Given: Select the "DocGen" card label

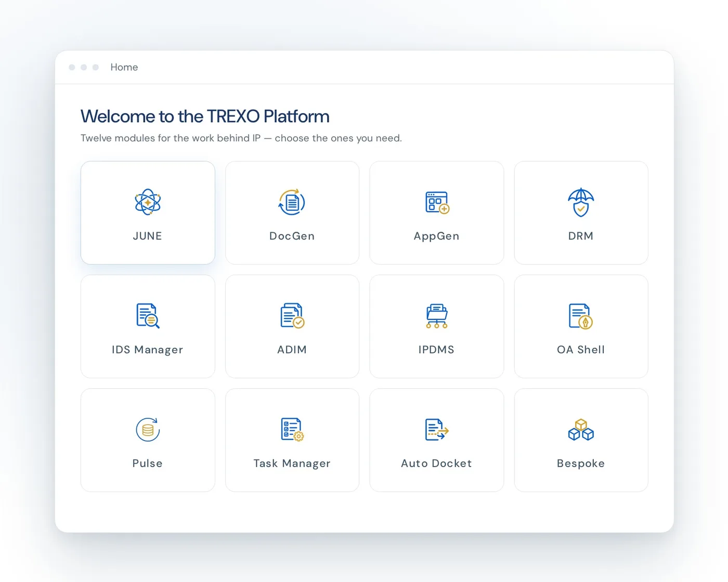Looking at the screenshot, I should tap(292, 236).
